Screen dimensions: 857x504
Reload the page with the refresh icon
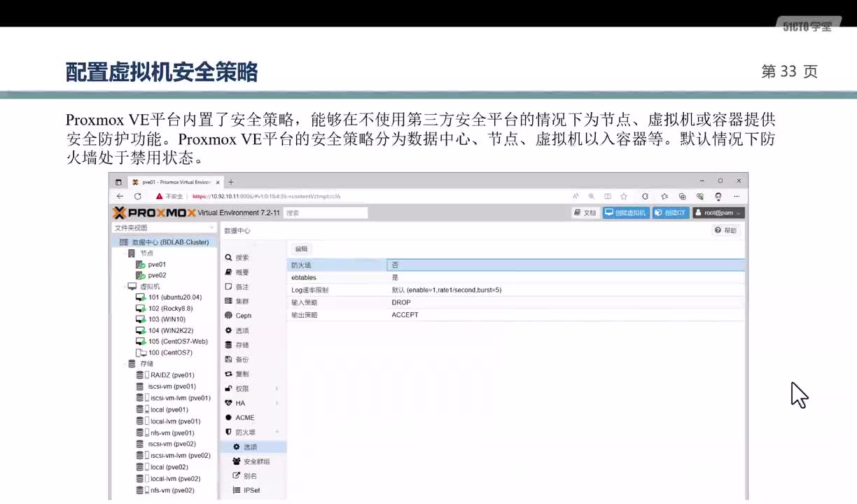coord(137,197)
